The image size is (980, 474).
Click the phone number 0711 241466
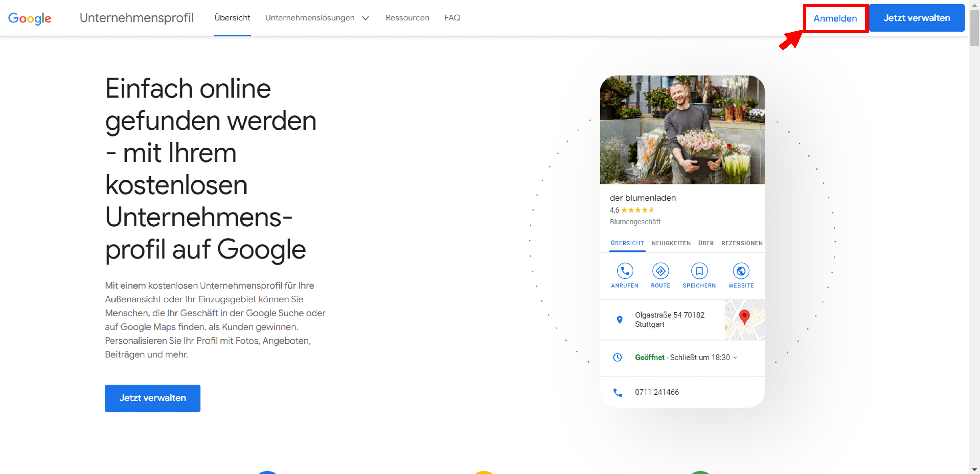tap(657, 392)
